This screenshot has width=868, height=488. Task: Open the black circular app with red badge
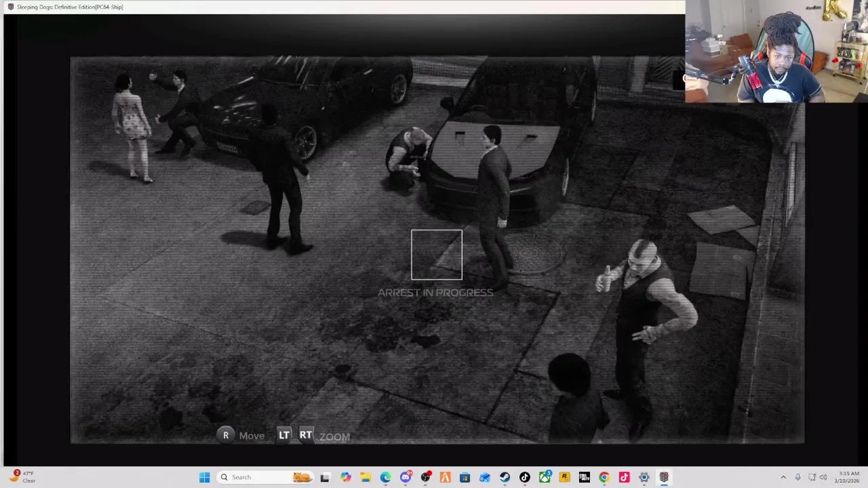(425, 477)
